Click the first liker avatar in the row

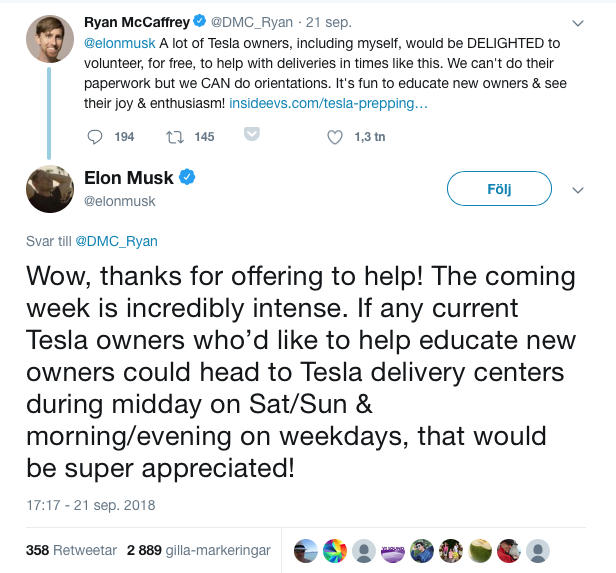(305, 550)
